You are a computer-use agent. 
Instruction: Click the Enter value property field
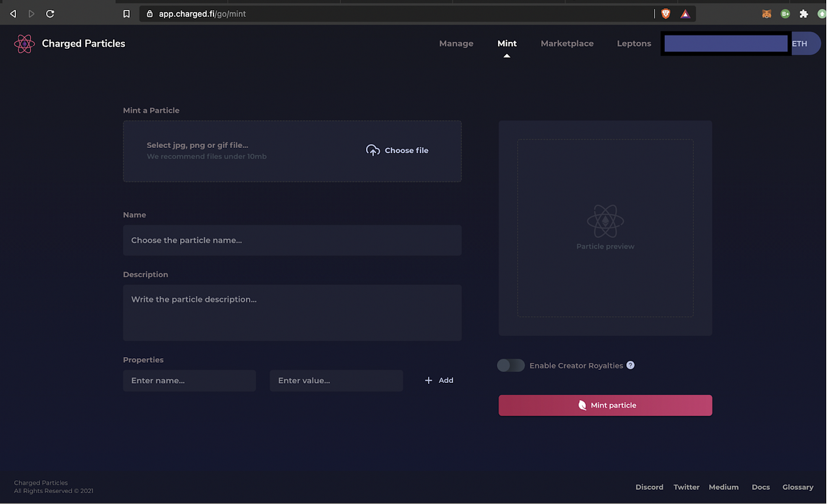336,380
